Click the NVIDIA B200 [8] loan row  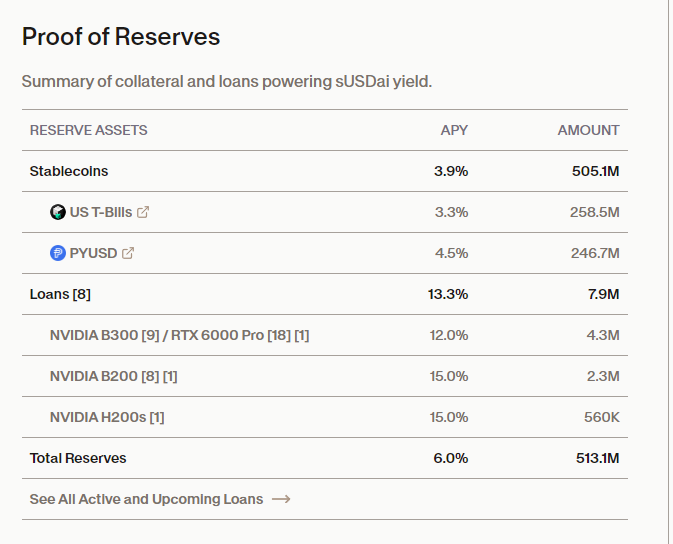coord(113,376)
